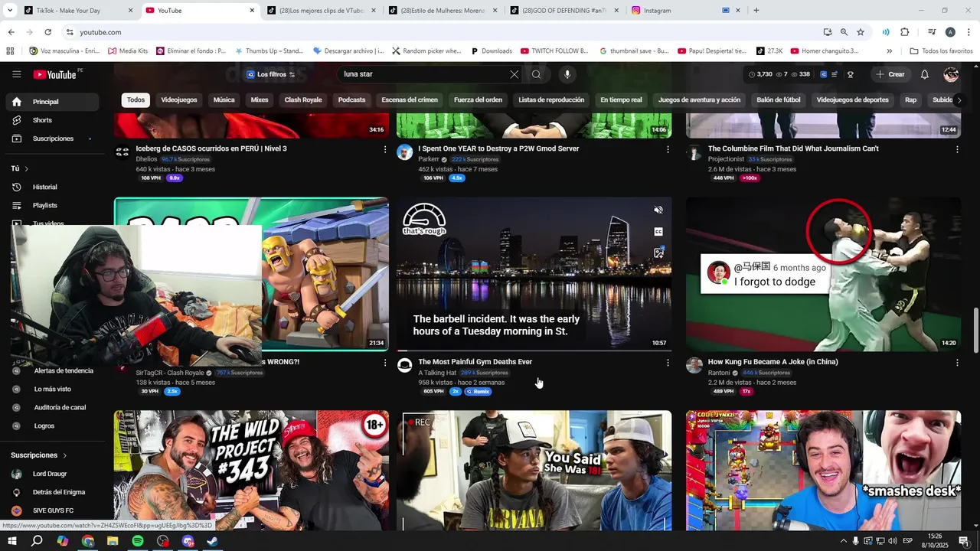Viewport: 980px width, 551px height.
Task: Click the trophy icon in header
Action: pyautogui.click(x=851, y=74)
